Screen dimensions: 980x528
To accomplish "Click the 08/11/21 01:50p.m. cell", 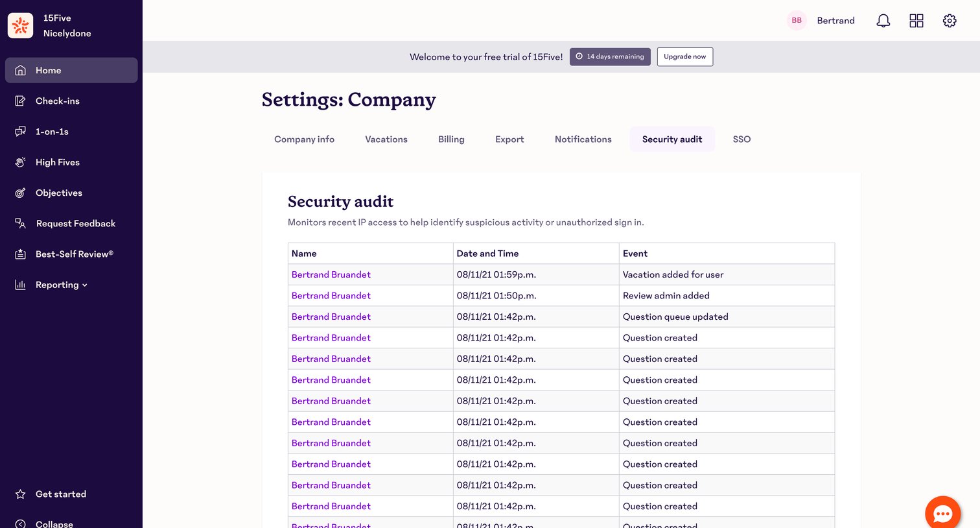I will 536,295.
